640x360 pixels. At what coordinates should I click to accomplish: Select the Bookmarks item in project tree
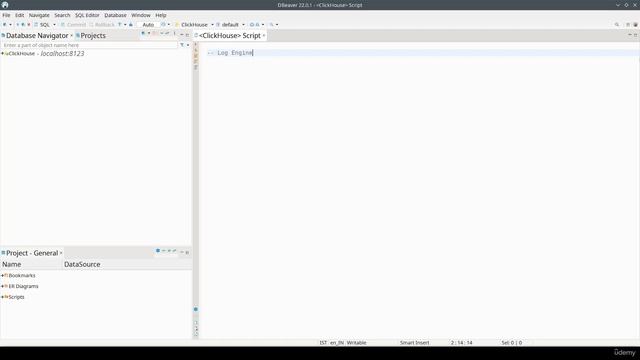coord(22,276)
